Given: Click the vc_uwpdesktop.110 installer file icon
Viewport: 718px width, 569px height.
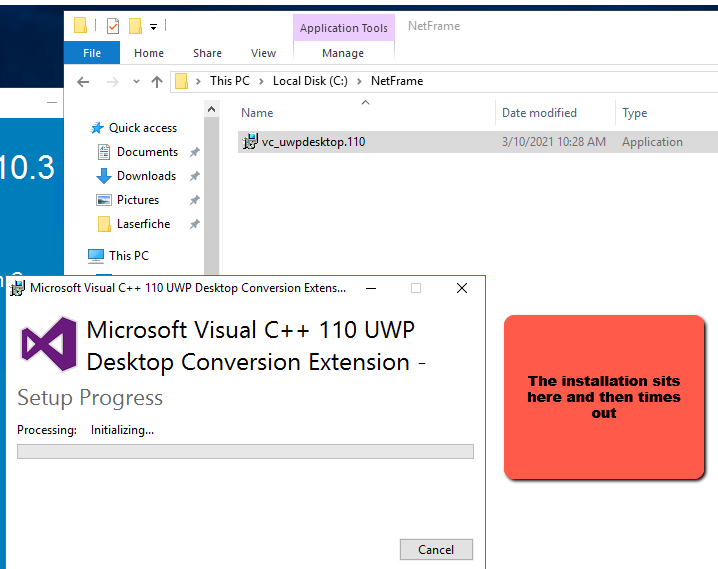Looking at the screenshot, I should click(x=250, y=141).
